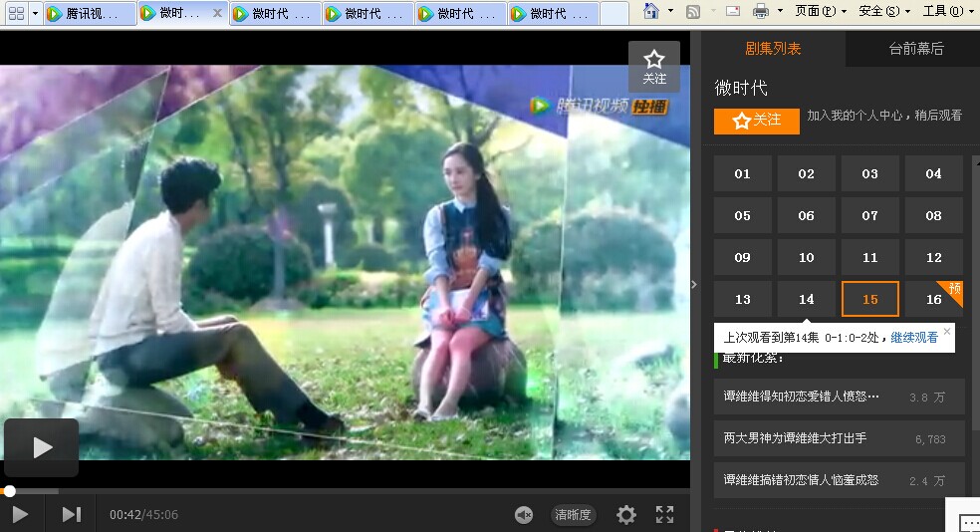Open the chat bubble widget icon
The height and width of the screenshot is (532, 980).
[x=969, y=522]
